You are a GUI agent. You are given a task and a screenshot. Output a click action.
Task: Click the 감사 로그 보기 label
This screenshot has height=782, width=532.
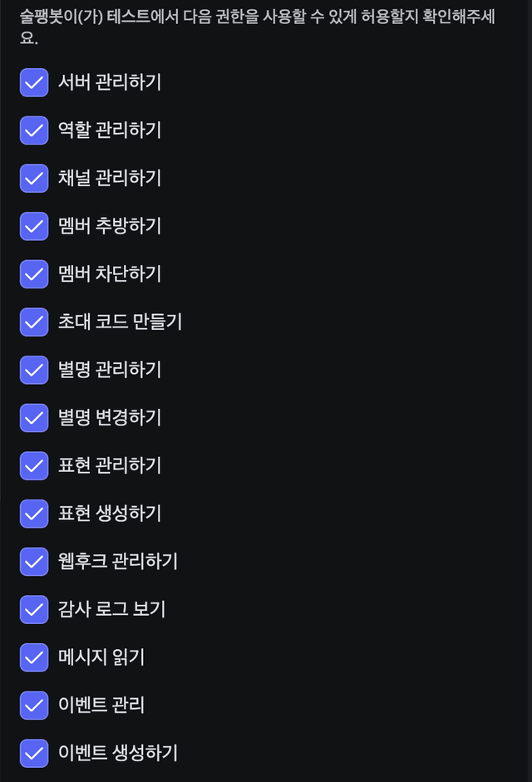click(x=111, y=609)
